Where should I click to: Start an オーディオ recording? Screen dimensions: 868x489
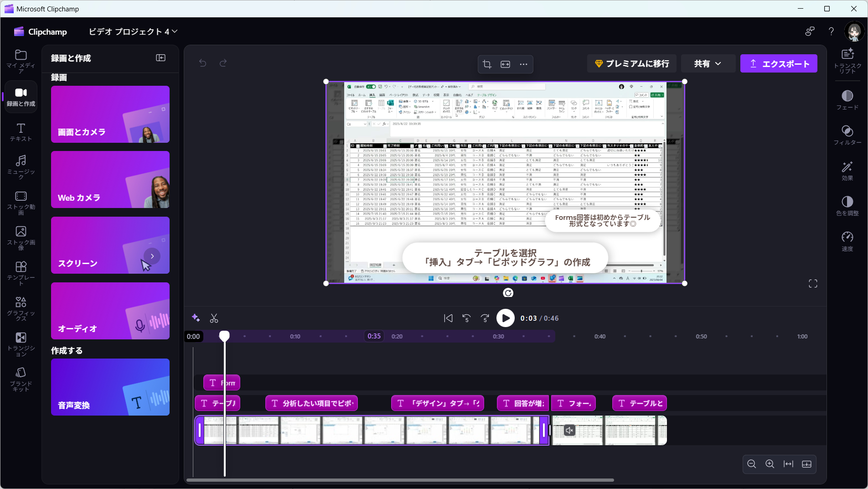(110, 311)
